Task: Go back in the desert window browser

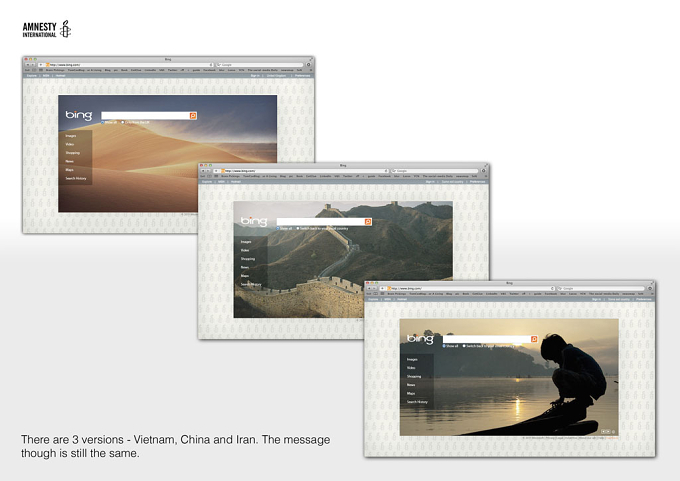Action: (x=28, y=65)
